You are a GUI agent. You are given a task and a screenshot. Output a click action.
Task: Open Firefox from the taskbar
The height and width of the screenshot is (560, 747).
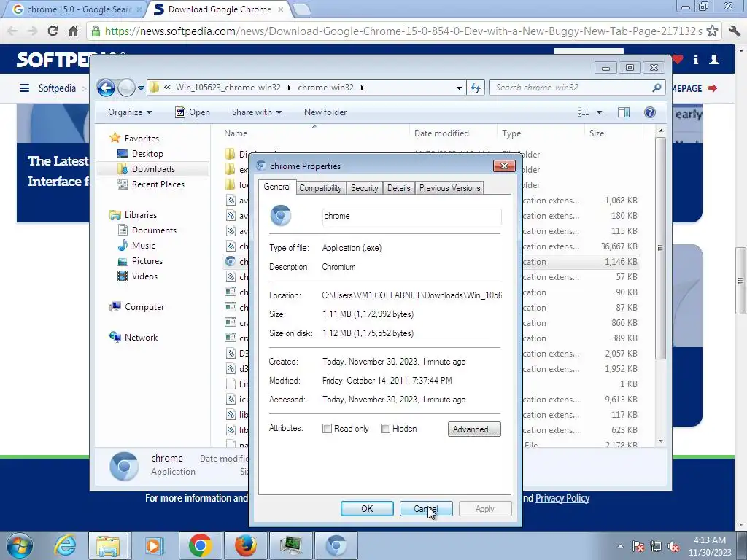pos(245,545)
